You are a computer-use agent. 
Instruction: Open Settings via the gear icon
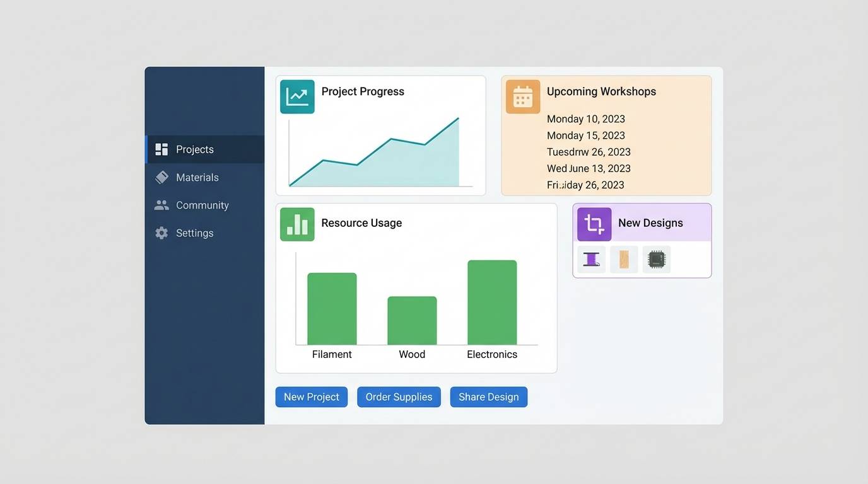[x=161, y=233]
